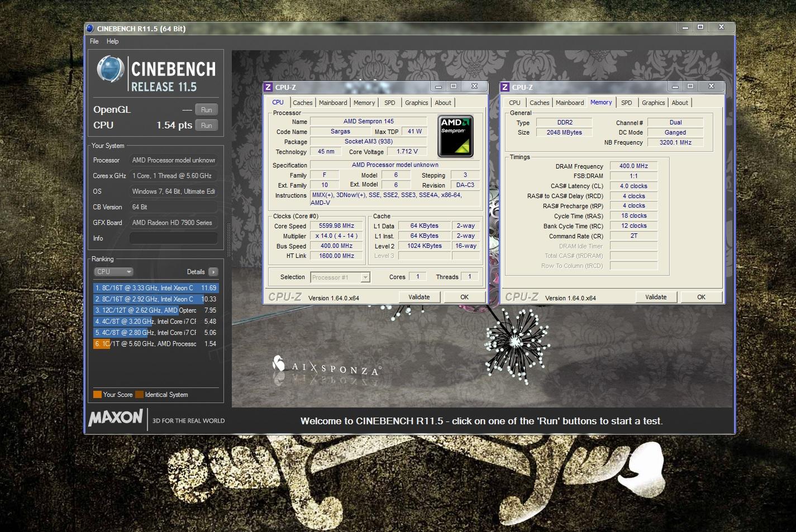
Task: Click the processor Name field AMD Sempron 145
Action: click(369, 121)
